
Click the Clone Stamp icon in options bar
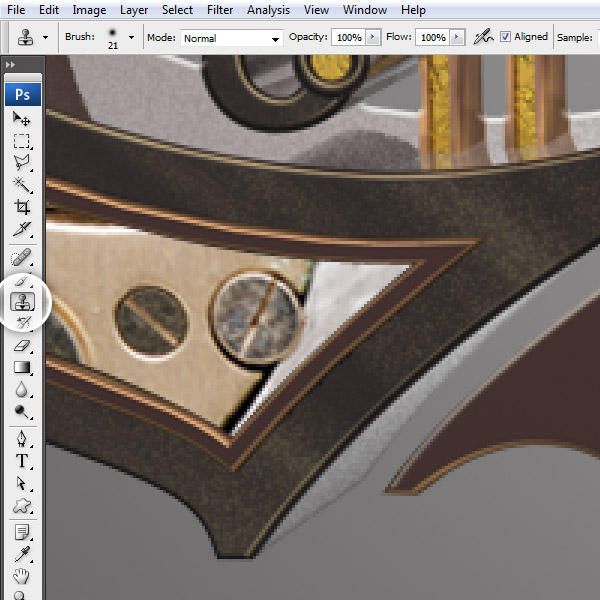(x=25, y=38)
